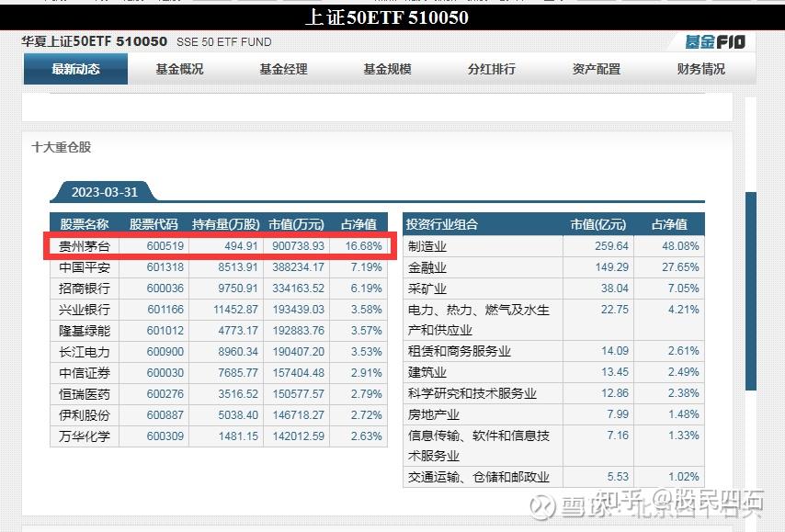Viewport: 785px width, 532px height.
Task: Click the 长江电力 stock entry
Action: click(x=86, y=352)
